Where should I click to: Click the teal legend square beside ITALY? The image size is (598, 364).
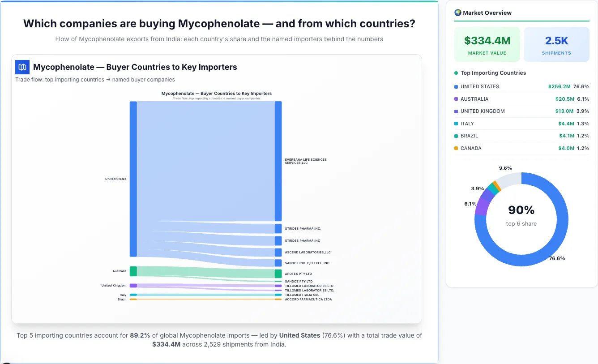point(455,124)
